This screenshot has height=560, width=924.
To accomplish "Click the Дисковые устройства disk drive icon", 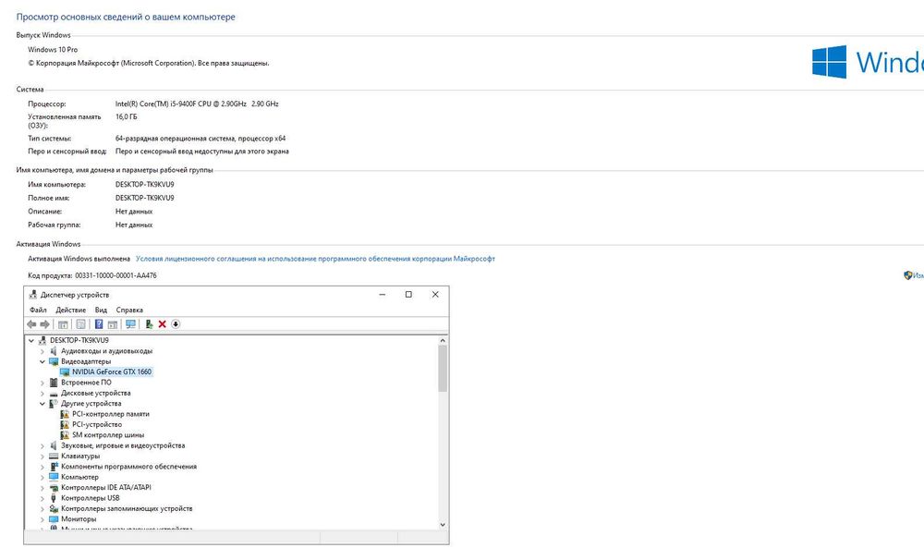I will pyautogui.click(x=54, y=393).
